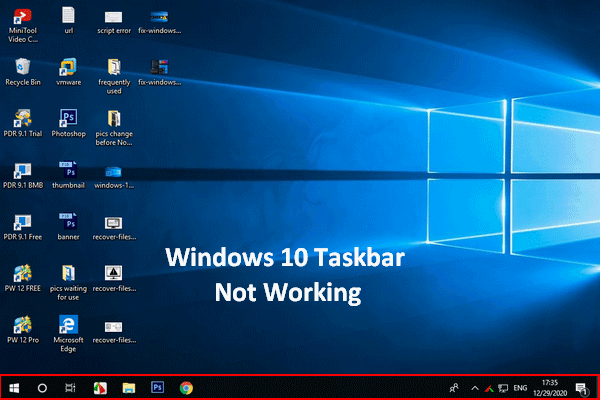Image resolution: width=600 pixels, height=400 pixels.
Task: Select the Microsoft Edge desktop shortcut
Action: pos(68,324)
